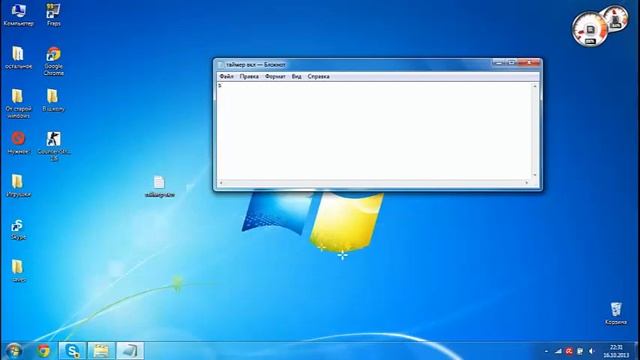Screen dimensions: 640x360
Task: Close the Notepad window
Action: [529, 62]
